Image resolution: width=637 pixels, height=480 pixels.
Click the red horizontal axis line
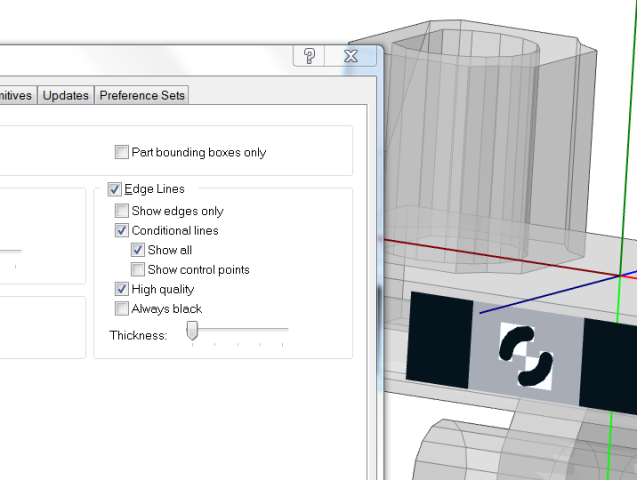click(x=500, y=256)
